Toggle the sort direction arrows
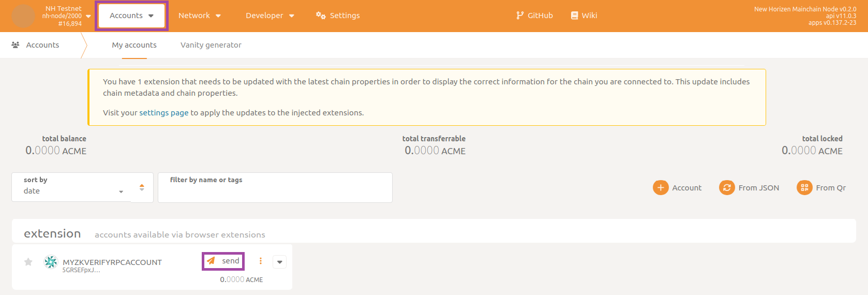This screenshot has width=868, height=295. pyautogui.click(x=142, y=187)
